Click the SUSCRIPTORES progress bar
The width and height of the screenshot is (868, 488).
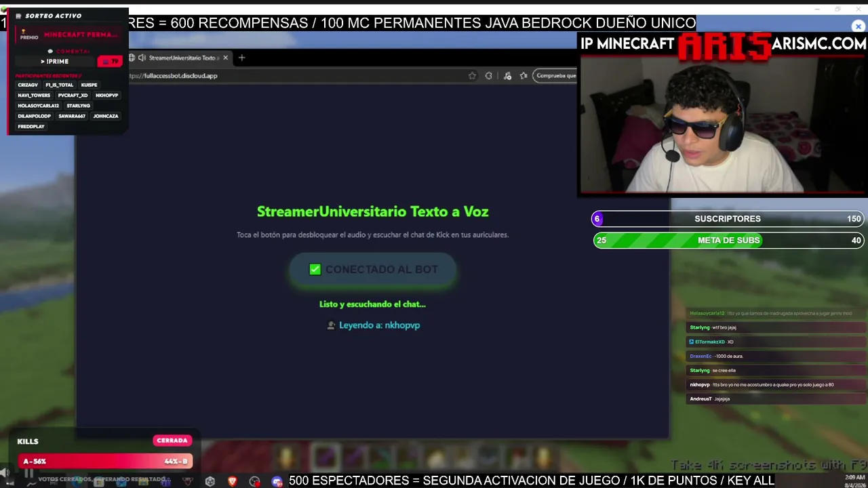728,219
